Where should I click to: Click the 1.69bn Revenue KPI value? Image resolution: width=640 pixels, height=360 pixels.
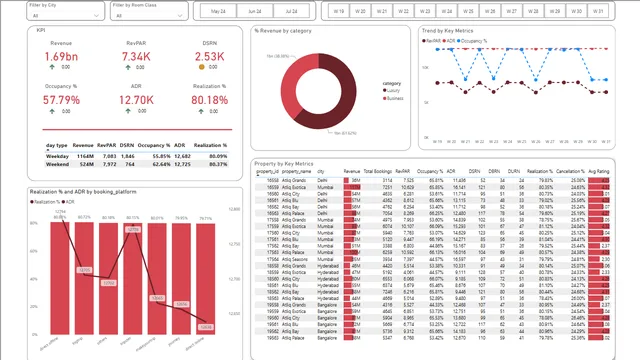[x=61, y=57]
